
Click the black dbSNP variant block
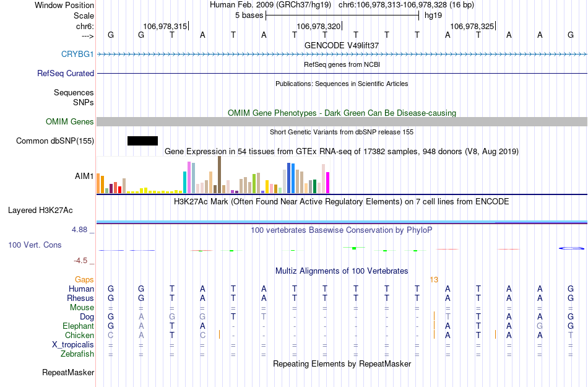pyautogui.click(x=142, y=141)
